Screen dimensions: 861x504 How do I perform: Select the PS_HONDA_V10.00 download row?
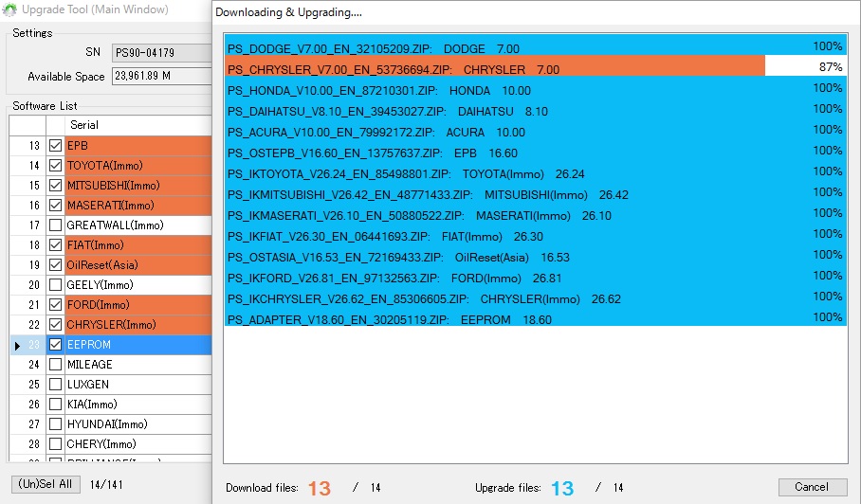pyautogui.click(x=536, y=86)
